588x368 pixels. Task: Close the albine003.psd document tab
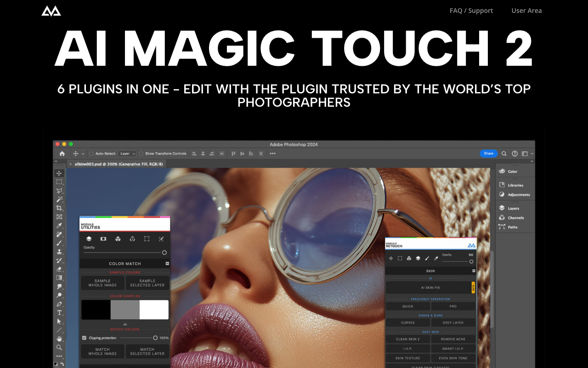tap(70, 164)
